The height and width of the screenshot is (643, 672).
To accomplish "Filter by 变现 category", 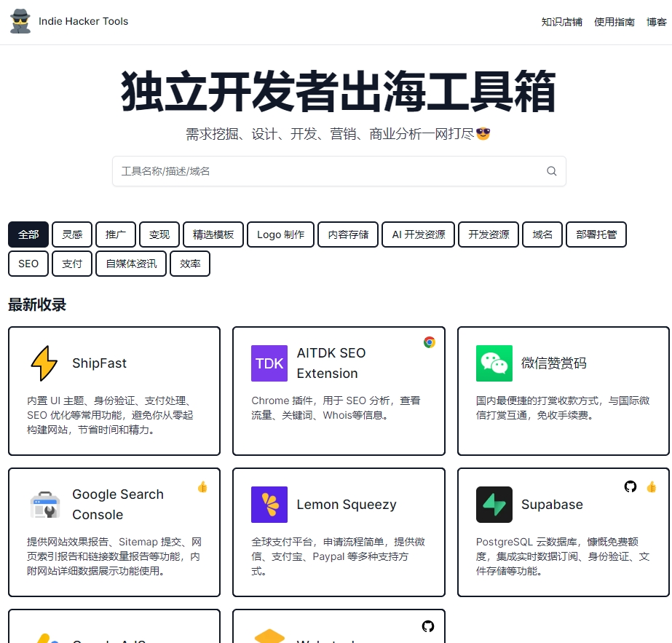I will 159,234.
